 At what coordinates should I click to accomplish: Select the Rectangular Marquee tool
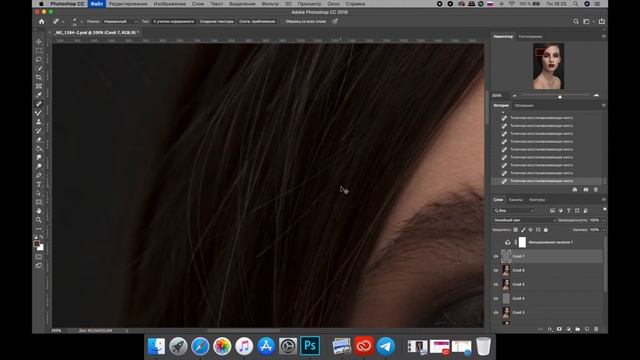[x=39, y=51]
